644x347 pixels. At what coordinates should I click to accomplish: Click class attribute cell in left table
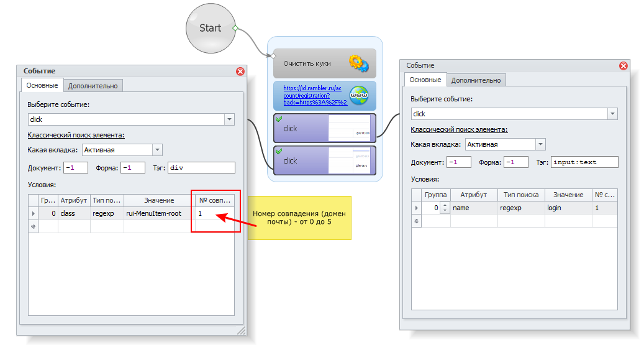[x=74, y=213]
